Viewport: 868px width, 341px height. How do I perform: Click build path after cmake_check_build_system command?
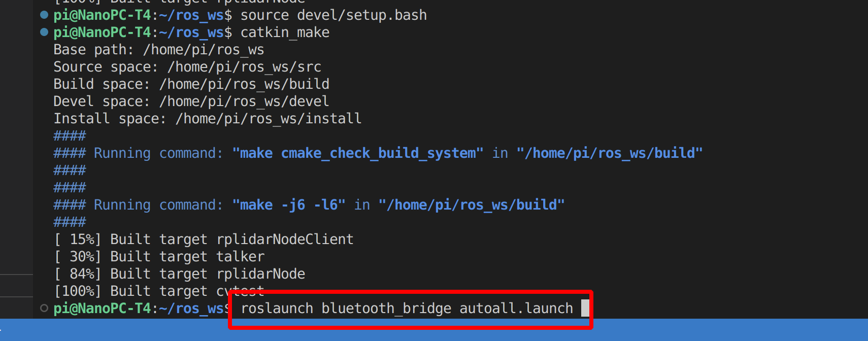(x=609, y=153)
